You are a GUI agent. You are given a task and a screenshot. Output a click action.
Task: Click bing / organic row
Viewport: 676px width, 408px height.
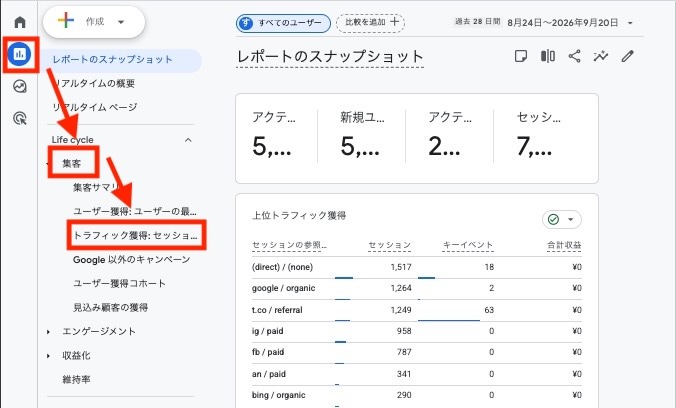pyautogui.click(x=416, y=395)
